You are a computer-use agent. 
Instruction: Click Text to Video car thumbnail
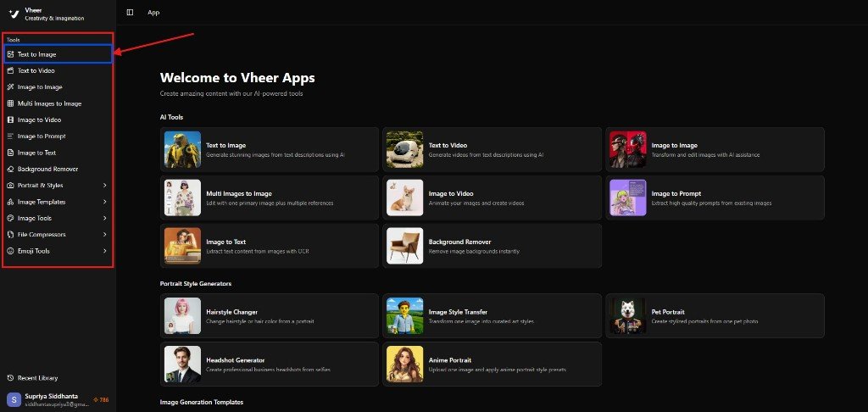click(x=404, y=149)
